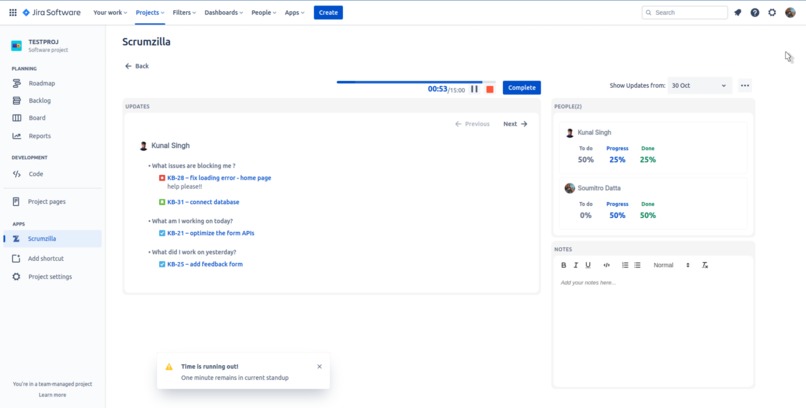Screen dimensions: 806x408
Task: Select Kunal Singh in the People panel
Action: pos(653,146)
